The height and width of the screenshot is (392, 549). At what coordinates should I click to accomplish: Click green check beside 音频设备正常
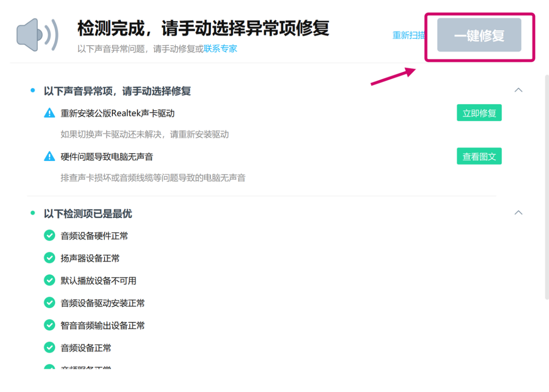click(x=50, y=347)
